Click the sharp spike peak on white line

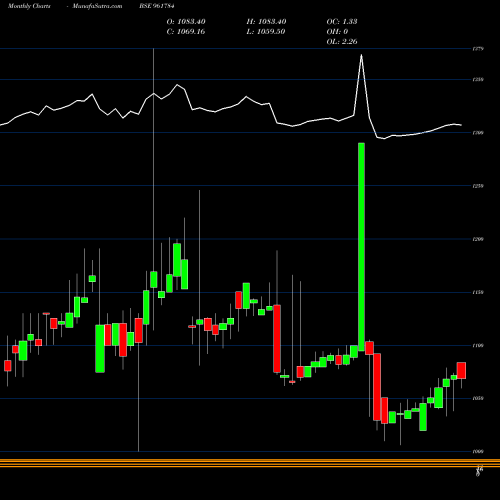coord(361,55)
